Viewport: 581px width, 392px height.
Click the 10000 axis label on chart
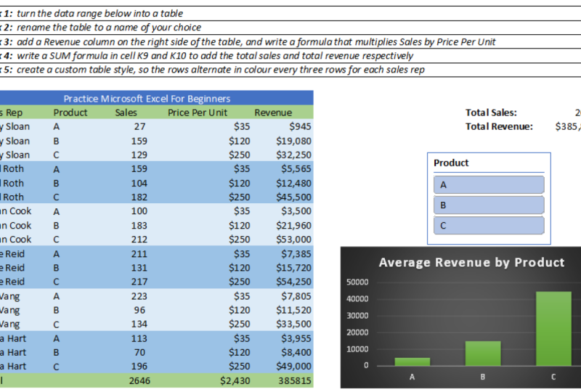pyautogui.click(x=357, y=349)
